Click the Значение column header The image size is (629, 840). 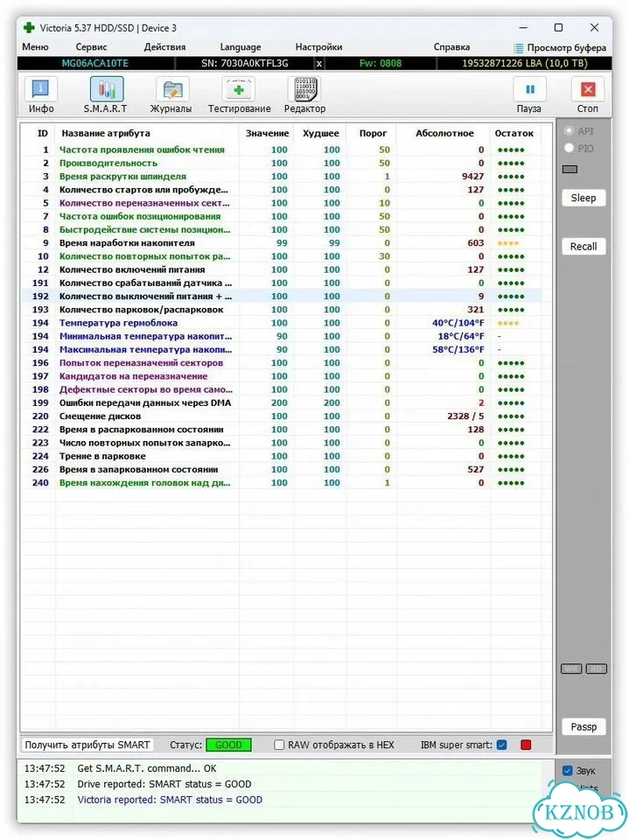(267, 133)
